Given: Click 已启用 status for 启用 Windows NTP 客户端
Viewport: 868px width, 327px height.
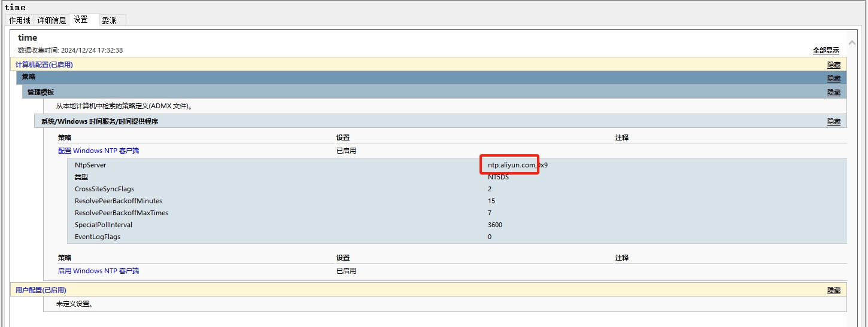Looking at the screenshot, I should [347, 271].
